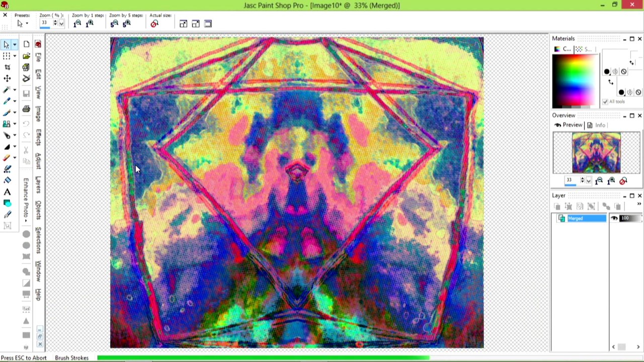Select the Text tool
Image resolution: width=644 pixels, height=362 pixels.
coord(7,192)
